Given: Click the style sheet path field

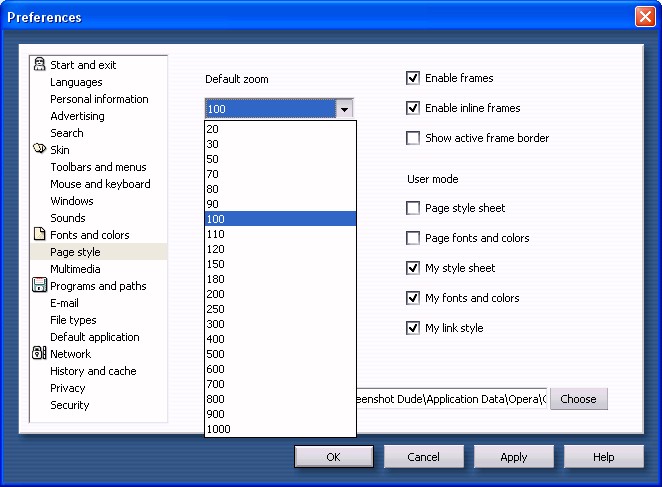Looking at the screenshot, I should click(450, 399).
